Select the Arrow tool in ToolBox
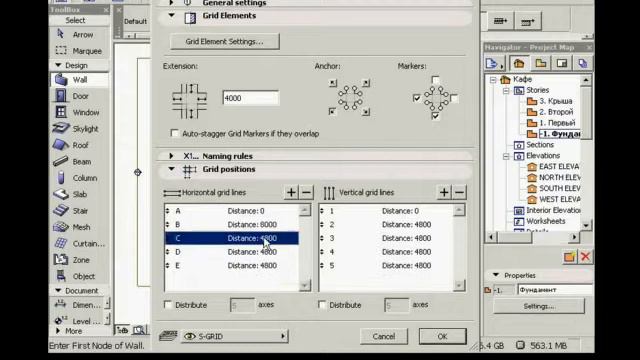640x360 pixels. pyautogui.click(x=80, y=35)
